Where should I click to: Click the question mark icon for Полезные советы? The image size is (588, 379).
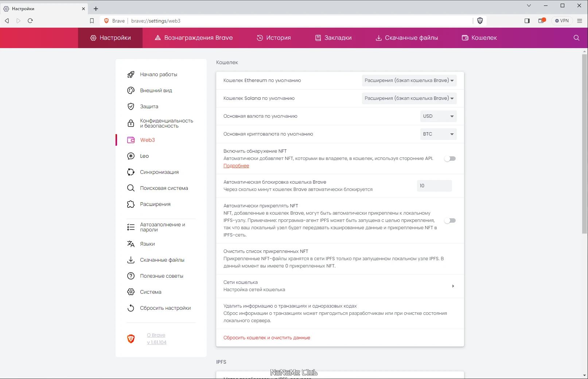[131, 276]
